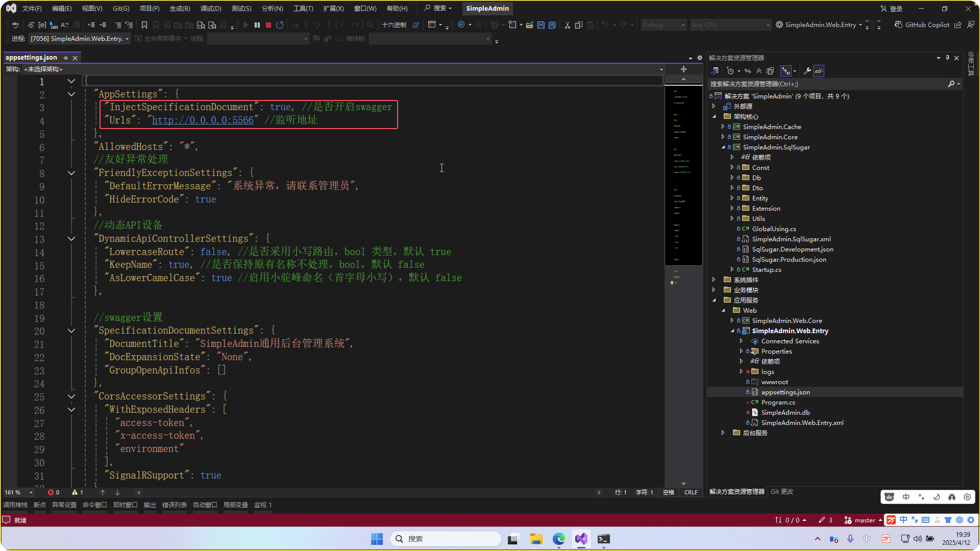Expand the Entity folder node
Image resolution: width=980 pixels, height=551 pixels.
732,198
